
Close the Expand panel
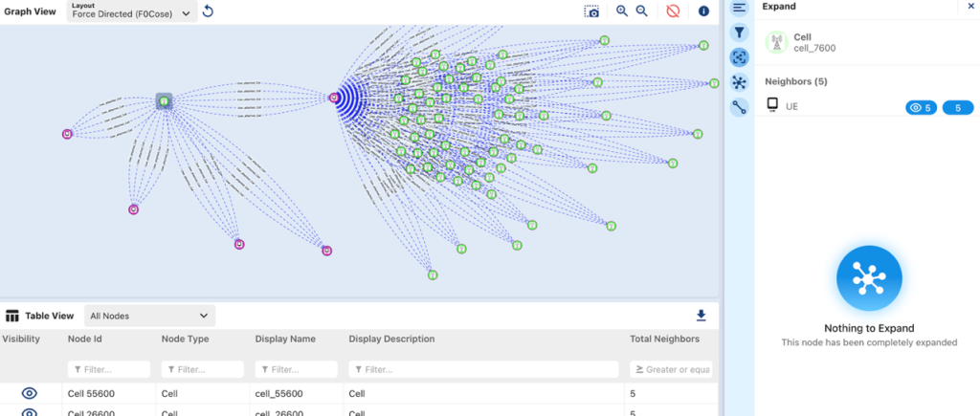(x=970, y=7)
